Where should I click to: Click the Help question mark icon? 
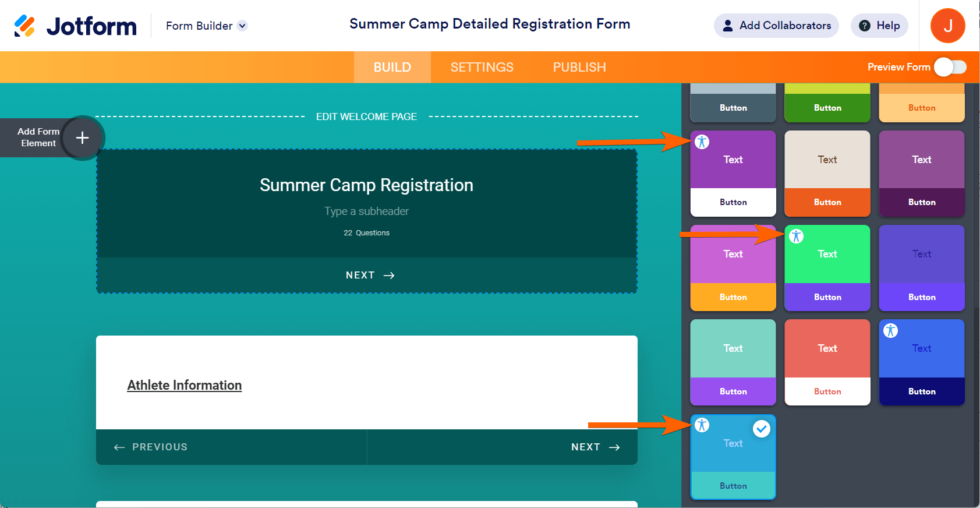[865, 26]
